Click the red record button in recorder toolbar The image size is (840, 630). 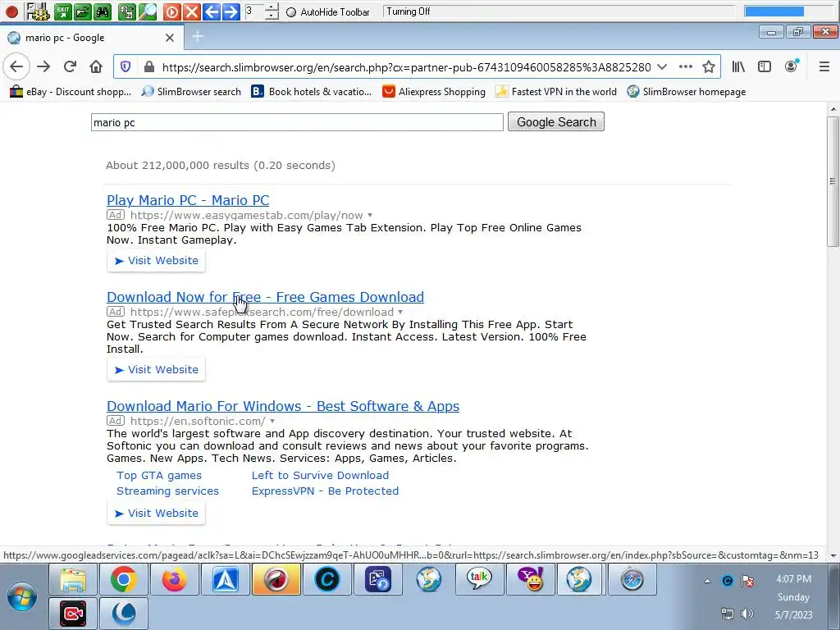point(11,11)
